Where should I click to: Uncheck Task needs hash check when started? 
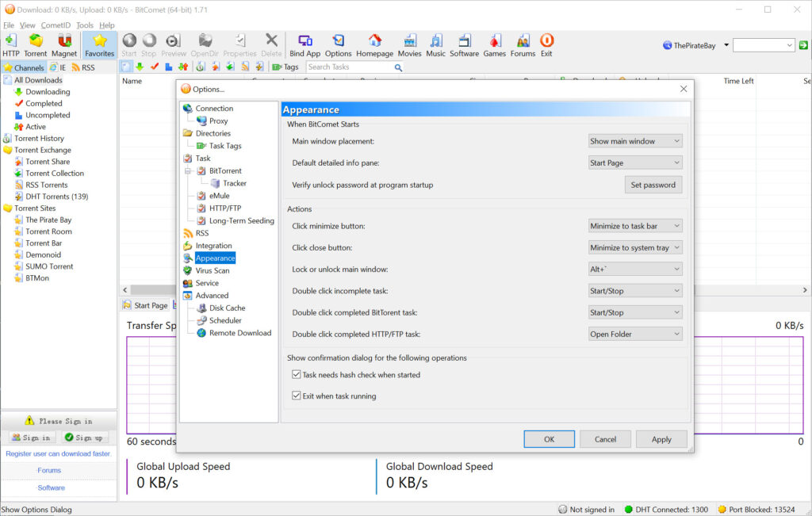pyautogui.click(x=297, y=375)
